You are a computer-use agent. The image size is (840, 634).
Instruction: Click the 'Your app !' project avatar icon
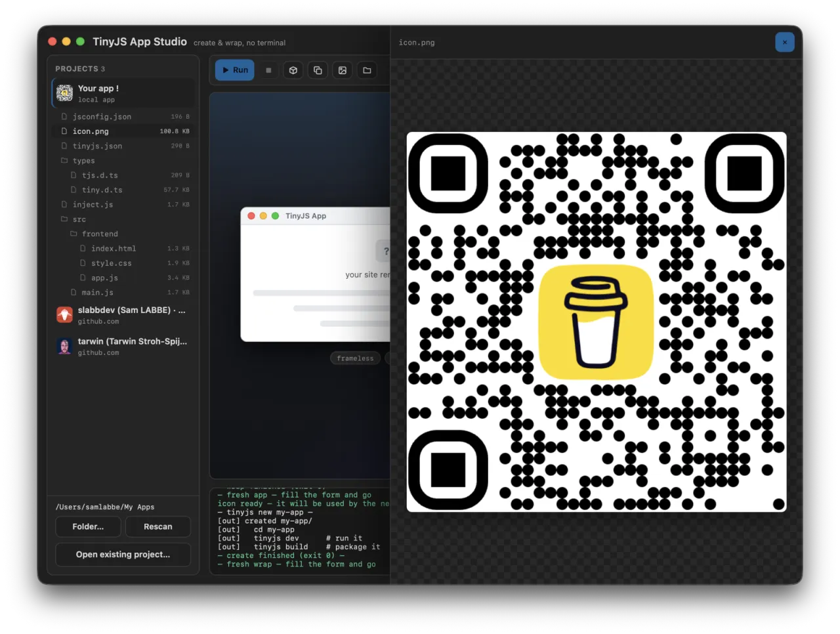tap(64, 93)
